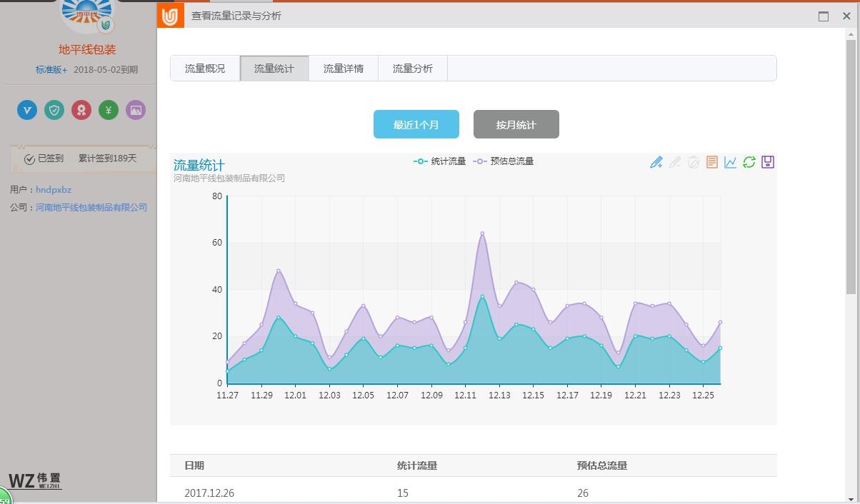Click the blue V verification badge
The width and height of the screenshot is (860, 504).
(x=27, y=110)
